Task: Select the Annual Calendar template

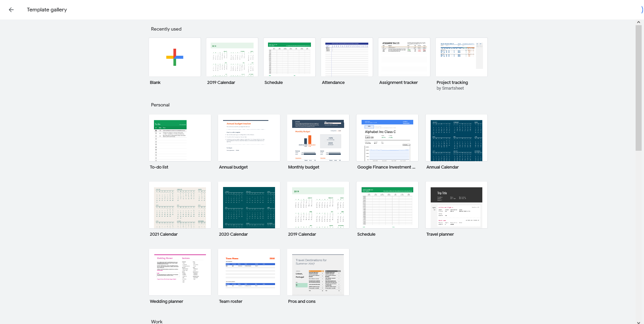Action: pyautogui.click(x=456, y=138)
